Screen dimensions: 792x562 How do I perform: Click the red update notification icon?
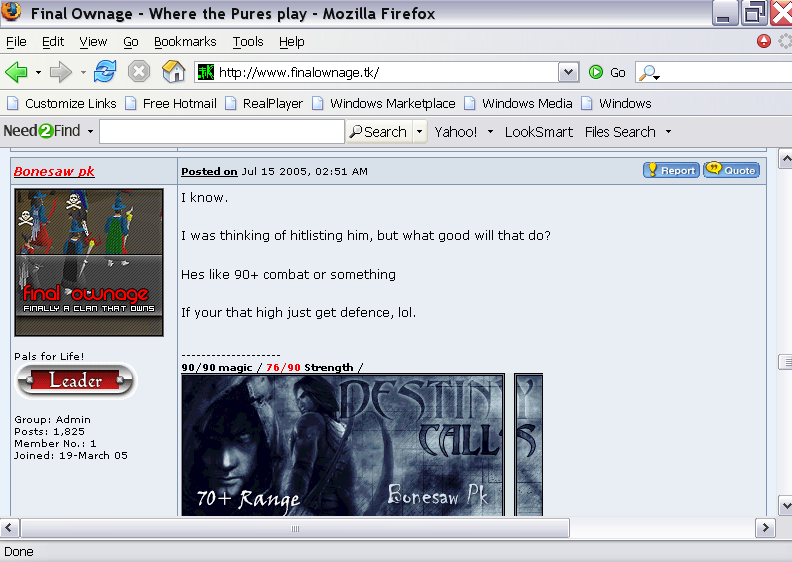764,41
